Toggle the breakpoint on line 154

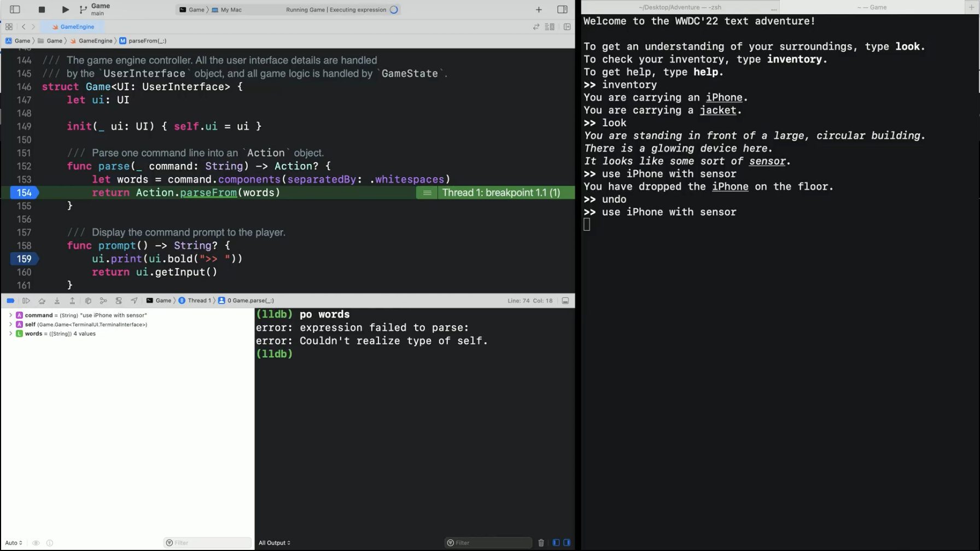coord(24,192)
